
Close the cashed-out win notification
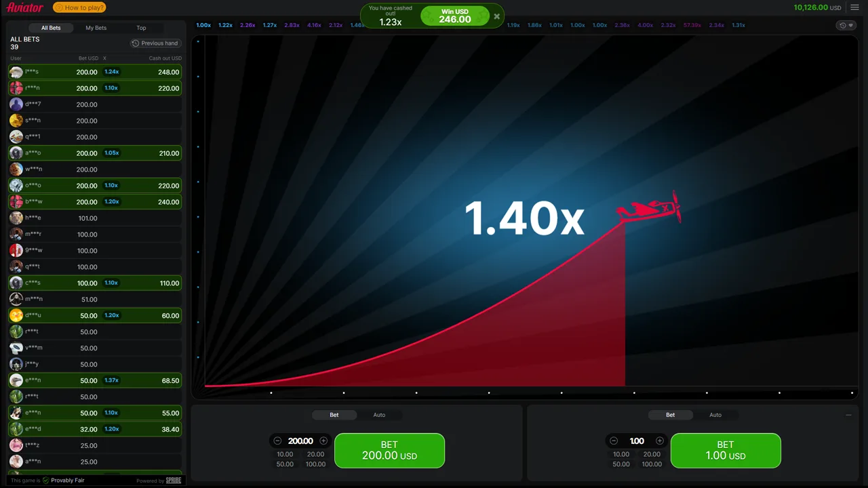point(497,16)
